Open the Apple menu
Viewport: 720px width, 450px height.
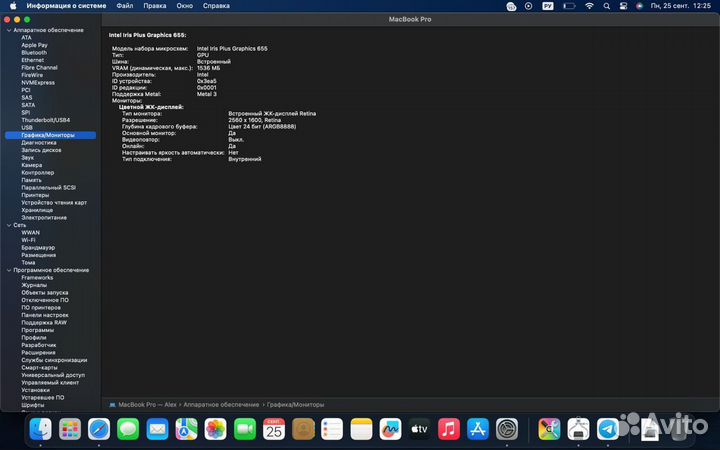click(13, 6)
